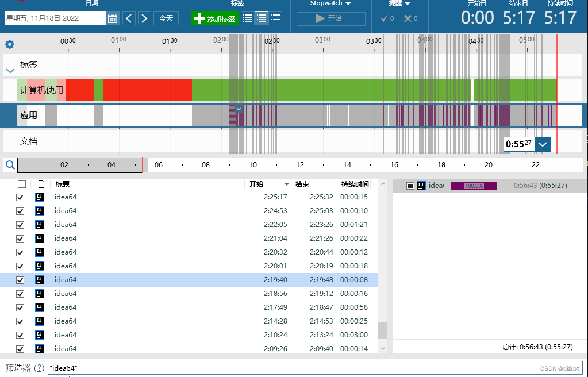Click IntelliJ icon in row starting 2:10:24
The height and width of the screenshot is (377, 588).
click(x=40, y=335)
